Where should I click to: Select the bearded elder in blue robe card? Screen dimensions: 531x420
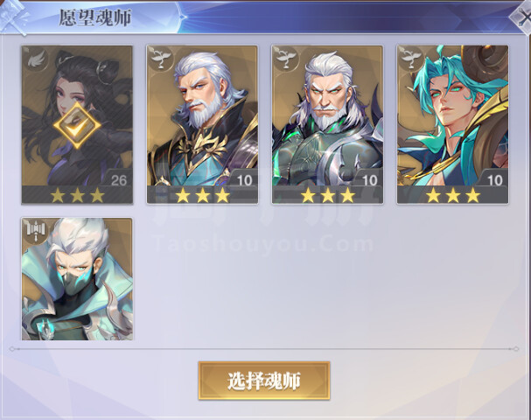point(202,125)
